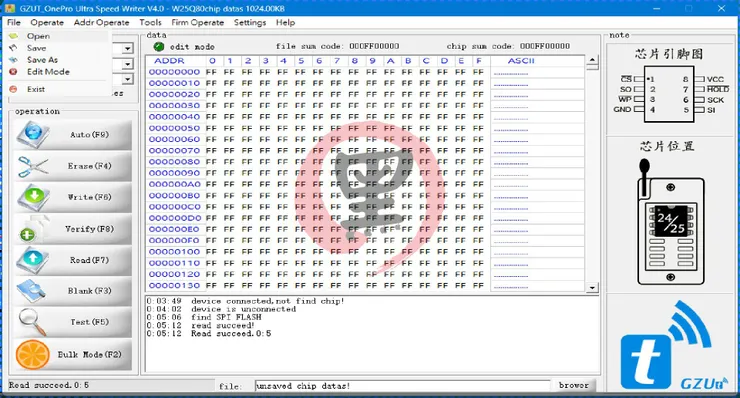The width and height of the screenshot is (740, 398).
Task: Click the Auto (F9) globe icon
Action: click(33, 134)
